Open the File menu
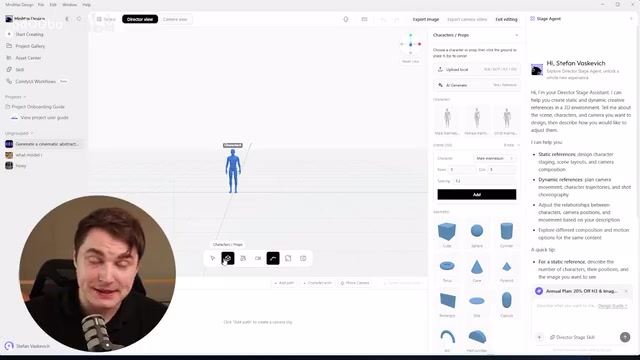 pos(41,5)
